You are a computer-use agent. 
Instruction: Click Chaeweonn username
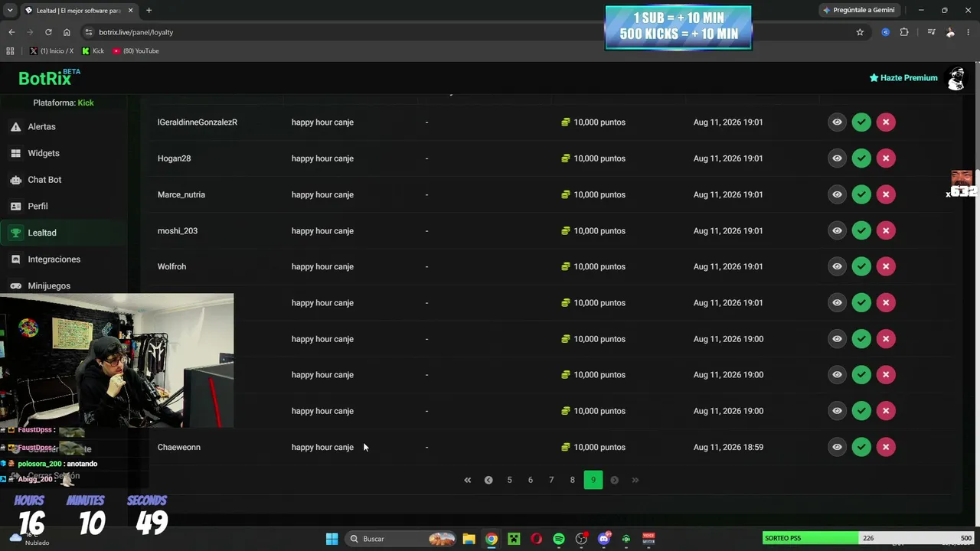[179, 447]
